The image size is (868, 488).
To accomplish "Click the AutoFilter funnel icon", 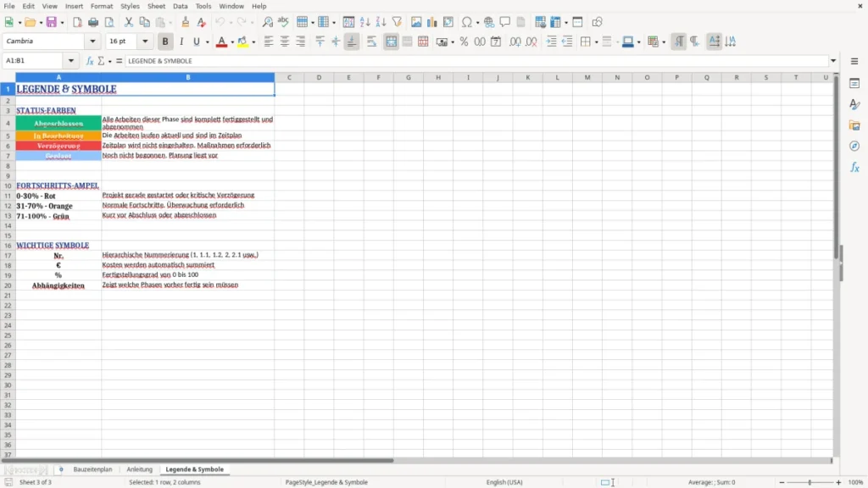I will pos(397,22).
